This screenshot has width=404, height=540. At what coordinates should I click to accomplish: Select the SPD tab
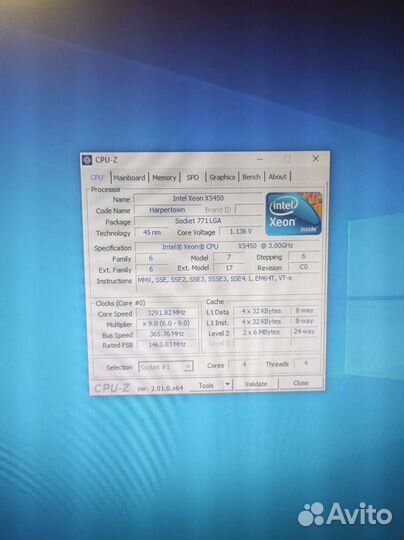[x=193, y=177]
